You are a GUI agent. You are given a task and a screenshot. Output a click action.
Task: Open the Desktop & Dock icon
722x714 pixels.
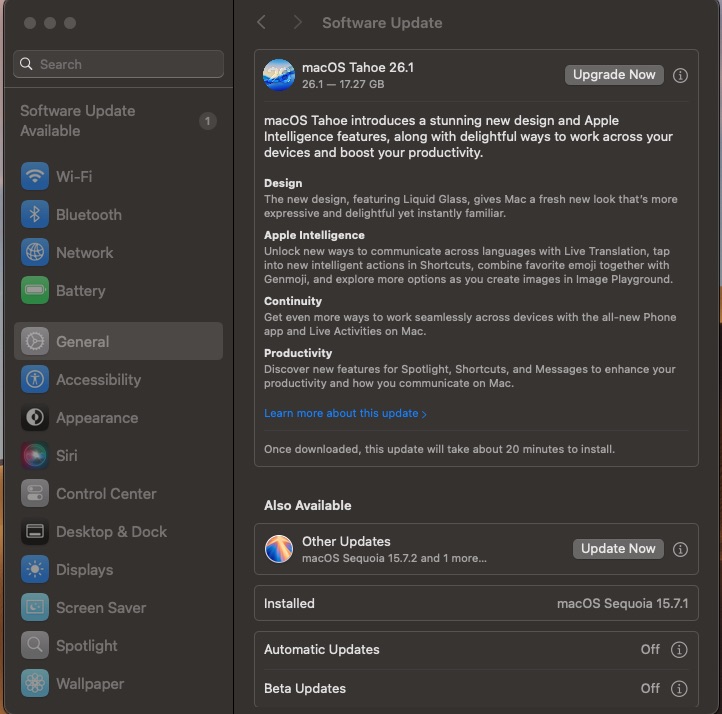(35, 531)
